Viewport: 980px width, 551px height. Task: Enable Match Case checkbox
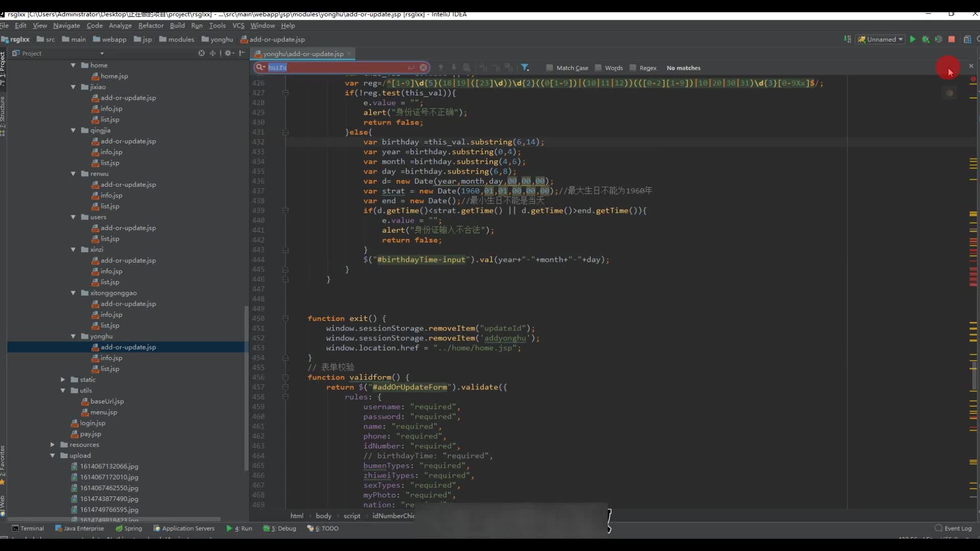(x=549, y=67)
